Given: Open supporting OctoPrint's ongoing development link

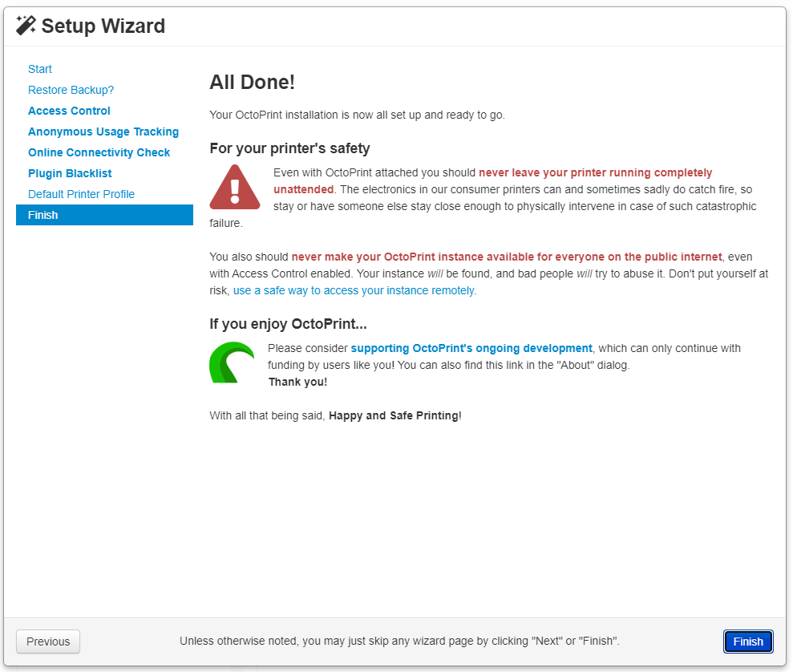Looking at the screenshot, I should coord(471,348).
